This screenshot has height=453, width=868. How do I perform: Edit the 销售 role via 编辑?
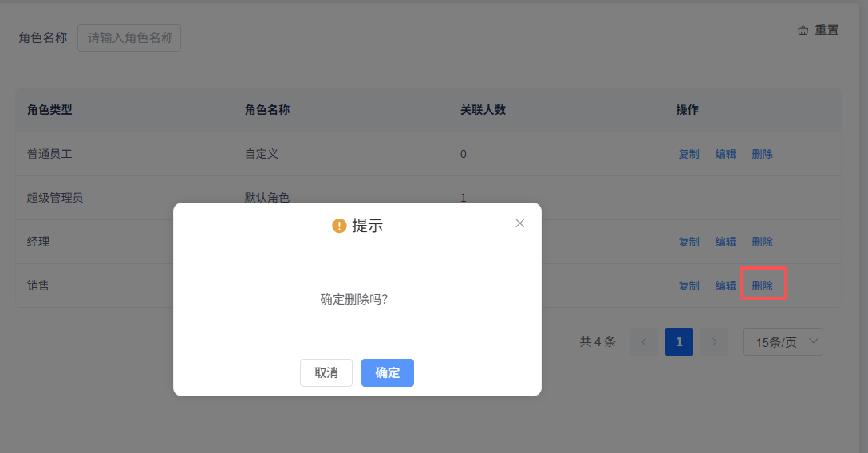[725, 286]
